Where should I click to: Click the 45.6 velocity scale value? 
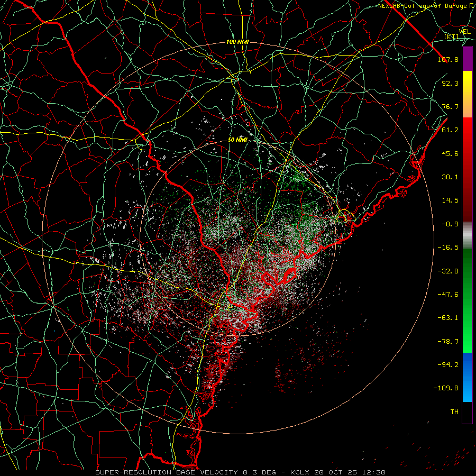tap(450, 153)
